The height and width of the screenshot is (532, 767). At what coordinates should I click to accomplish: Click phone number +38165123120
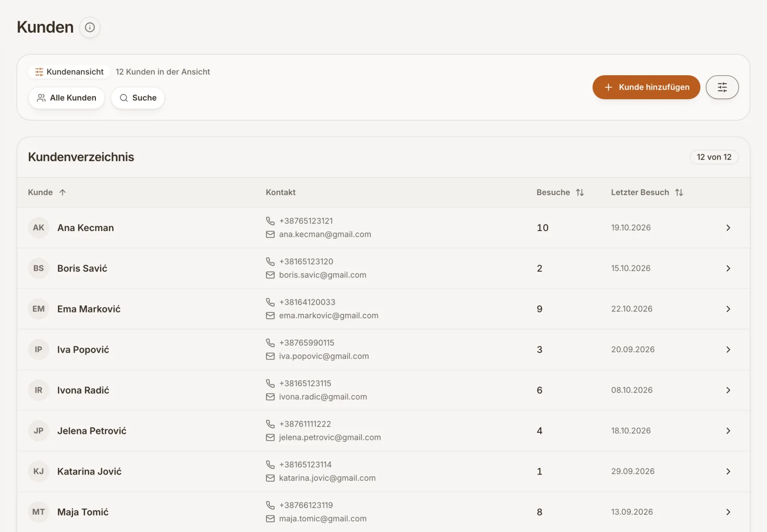pyautogui.click(x=306, y=262)
